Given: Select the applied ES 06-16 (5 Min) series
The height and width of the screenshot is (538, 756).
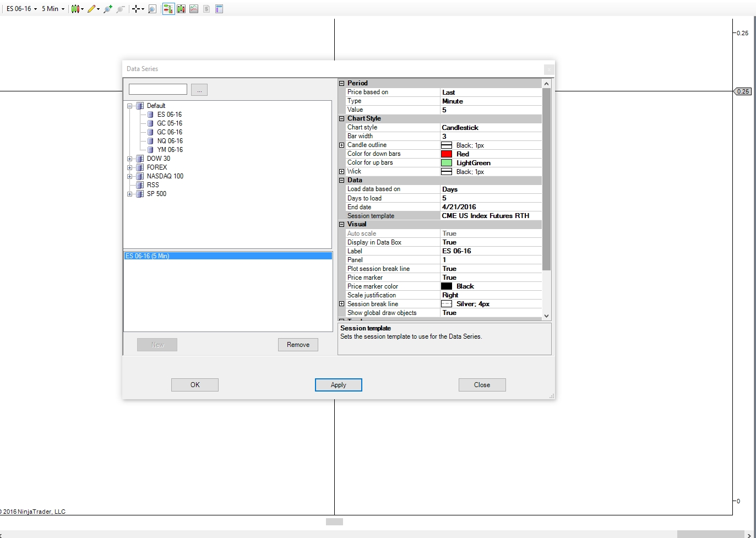Looking at the screenshot, I should [x=228, y=256].
